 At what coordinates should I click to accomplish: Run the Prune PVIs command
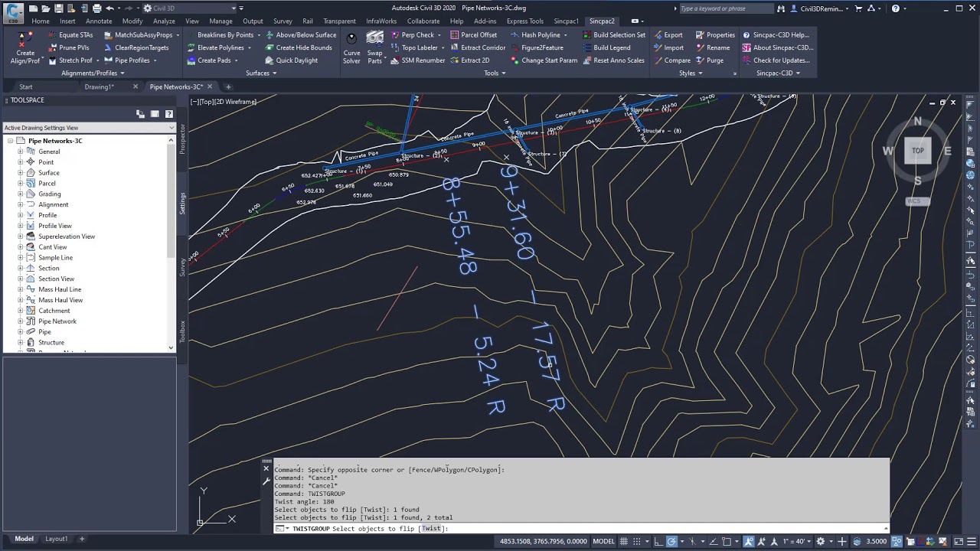tap(67, 47)
